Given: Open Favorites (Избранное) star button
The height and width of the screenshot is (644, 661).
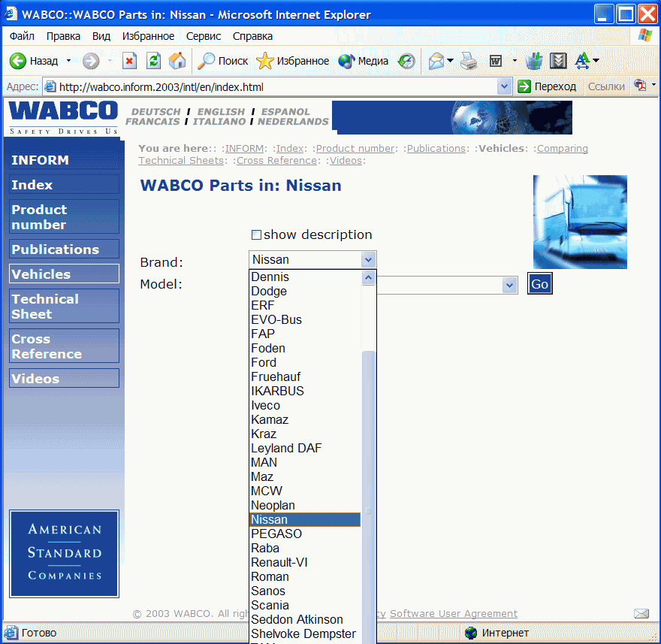Looking at the screenshot, I should pos(292,61).
